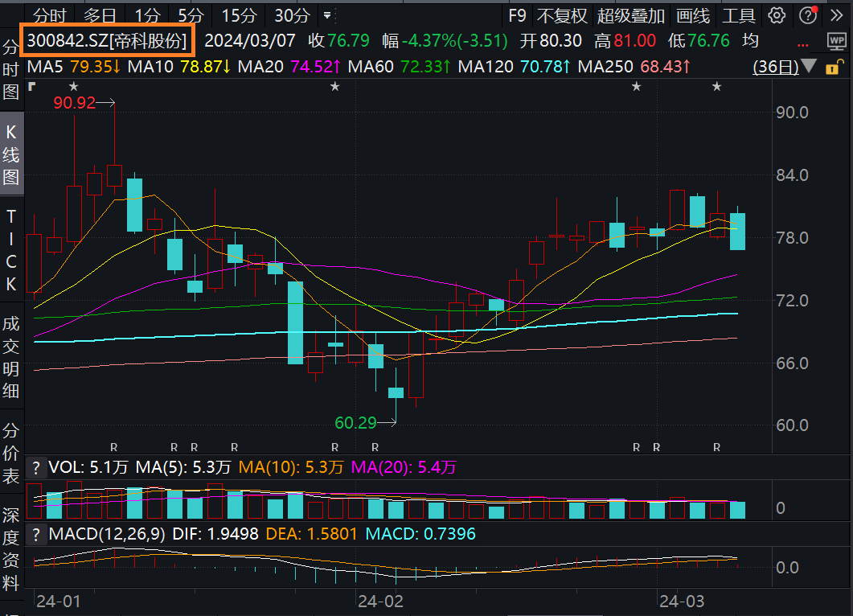
Task: Switch to 分时 period tab
Action: 50,16
